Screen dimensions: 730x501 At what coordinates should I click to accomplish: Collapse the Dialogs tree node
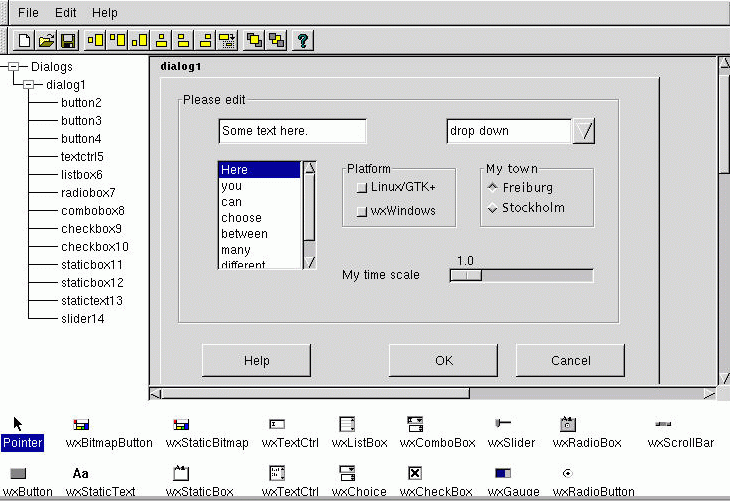click(x=14, y=67)
